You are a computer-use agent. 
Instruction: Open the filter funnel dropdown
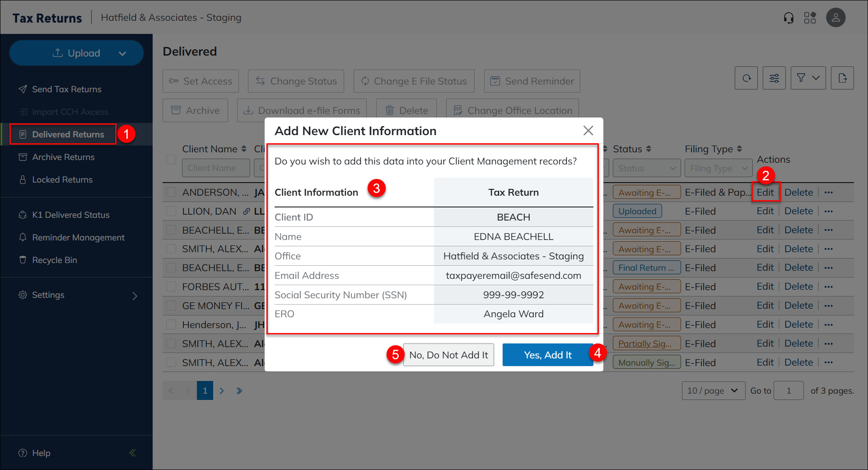pyautogui.click(x=808, y=78)
